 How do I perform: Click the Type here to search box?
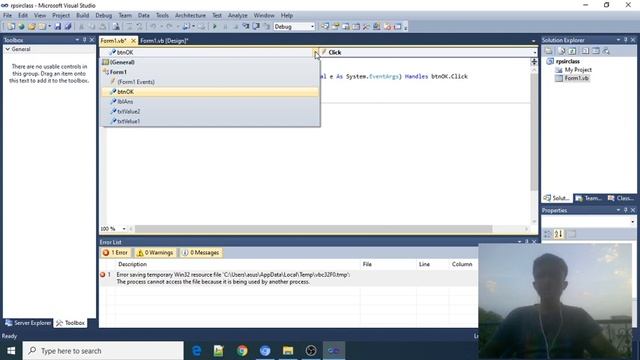[103, 351]
